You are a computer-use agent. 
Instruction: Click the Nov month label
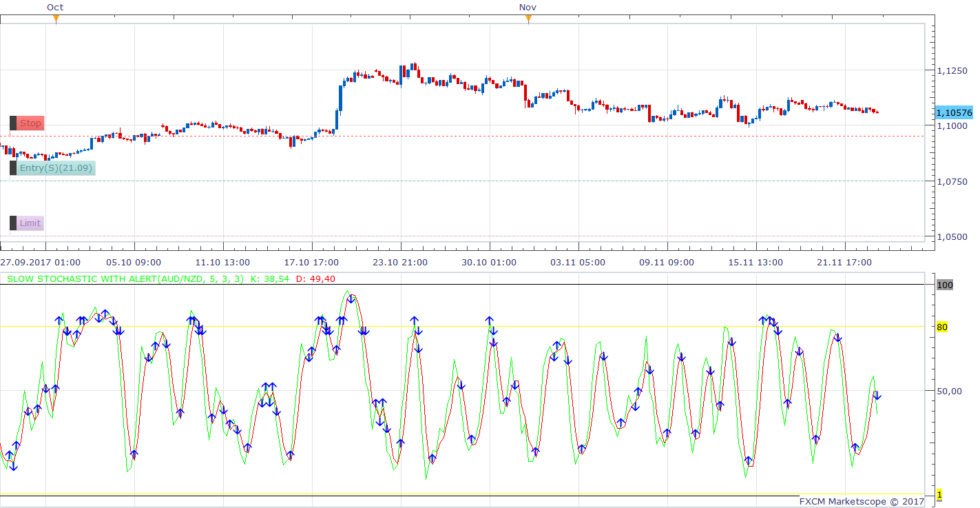click(528, 7)
